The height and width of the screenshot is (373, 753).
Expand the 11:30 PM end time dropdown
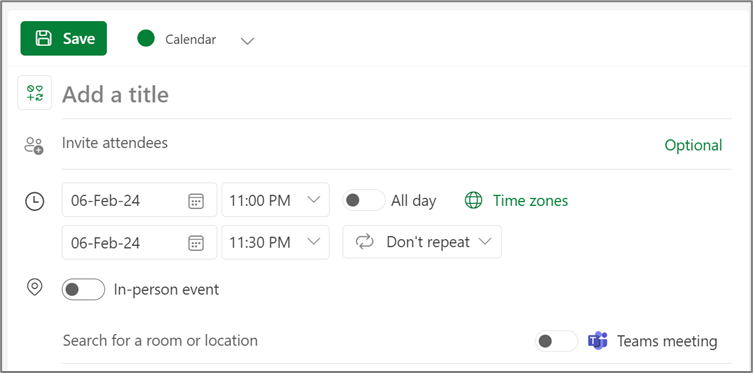[x=275, y=242]
